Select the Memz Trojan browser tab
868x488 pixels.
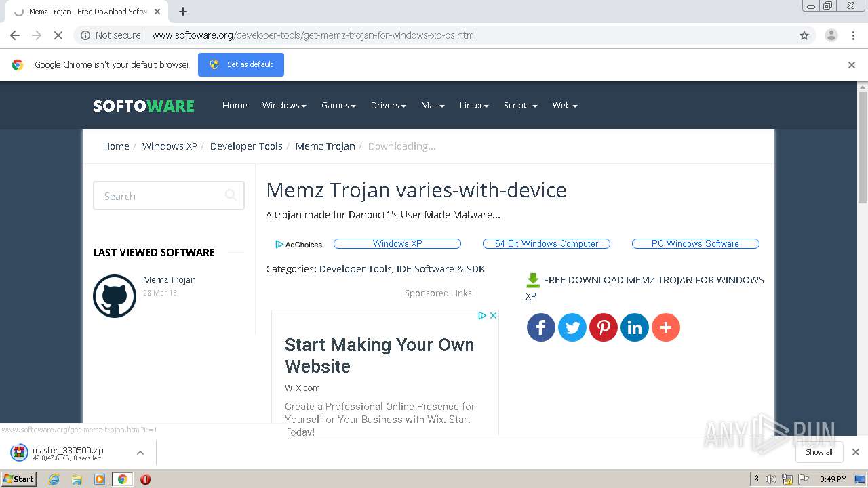point(88,12)
